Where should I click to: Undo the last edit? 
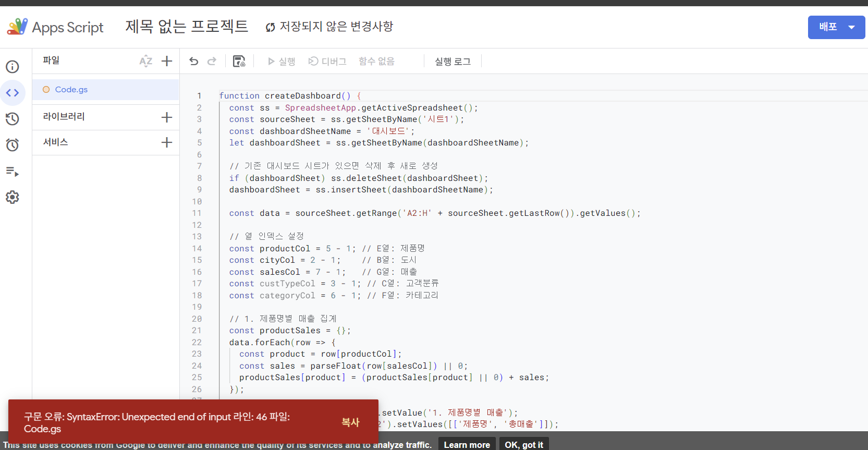[x=194, y=61]
